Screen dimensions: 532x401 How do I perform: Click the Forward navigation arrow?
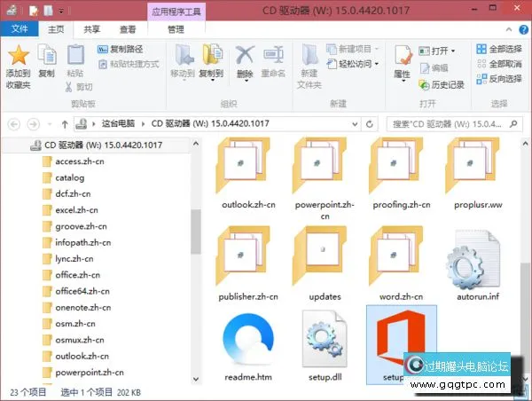click(34, 124)
